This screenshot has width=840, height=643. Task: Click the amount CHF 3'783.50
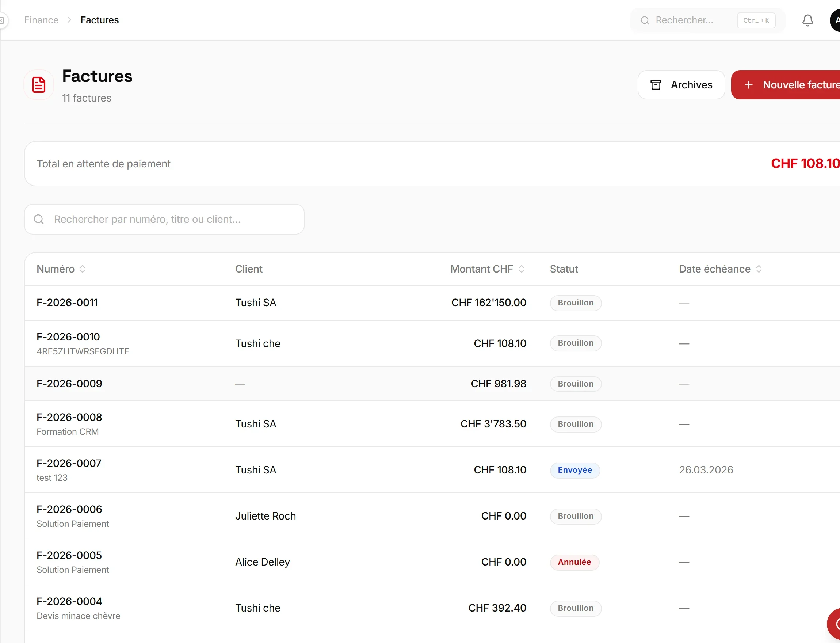493,424
